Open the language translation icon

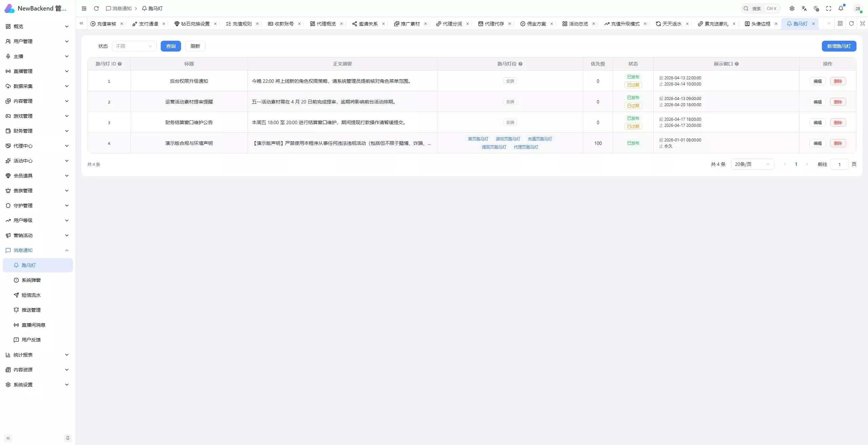(x=804, y=8)
